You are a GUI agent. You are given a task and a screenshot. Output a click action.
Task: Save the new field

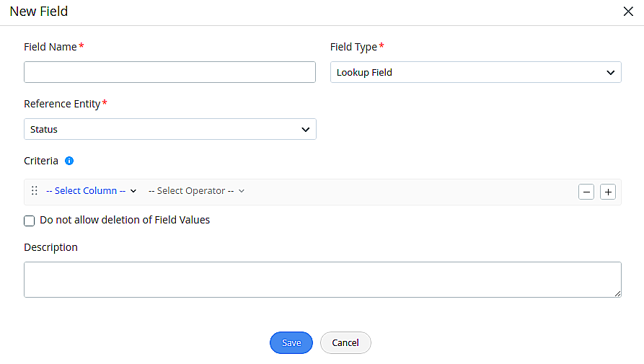click(291, 342)
